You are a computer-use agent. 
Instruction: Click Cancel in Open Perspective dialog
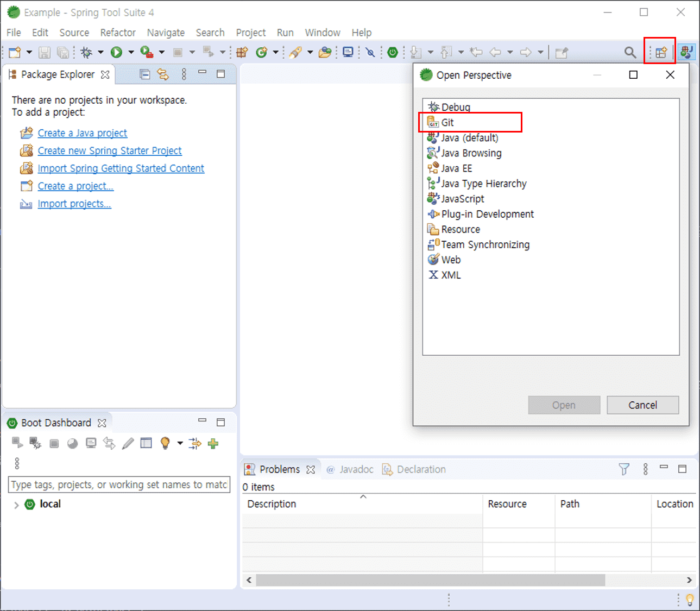pos(642,405)
